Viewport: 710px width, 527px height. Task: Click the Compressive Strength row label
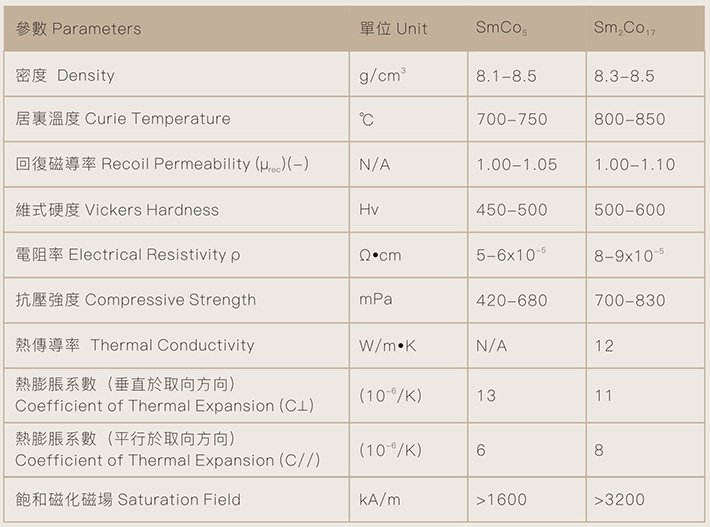click(135, 300)
